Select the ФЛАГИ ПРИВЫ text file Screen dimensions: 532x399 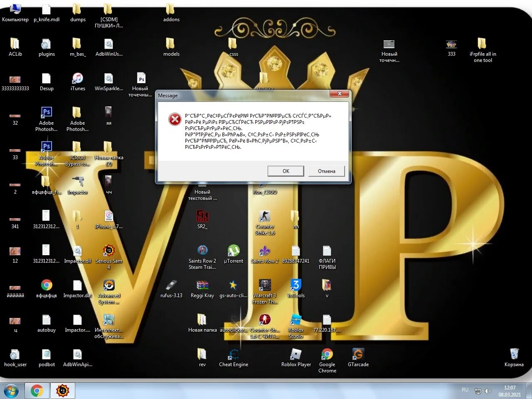[327, 257]
